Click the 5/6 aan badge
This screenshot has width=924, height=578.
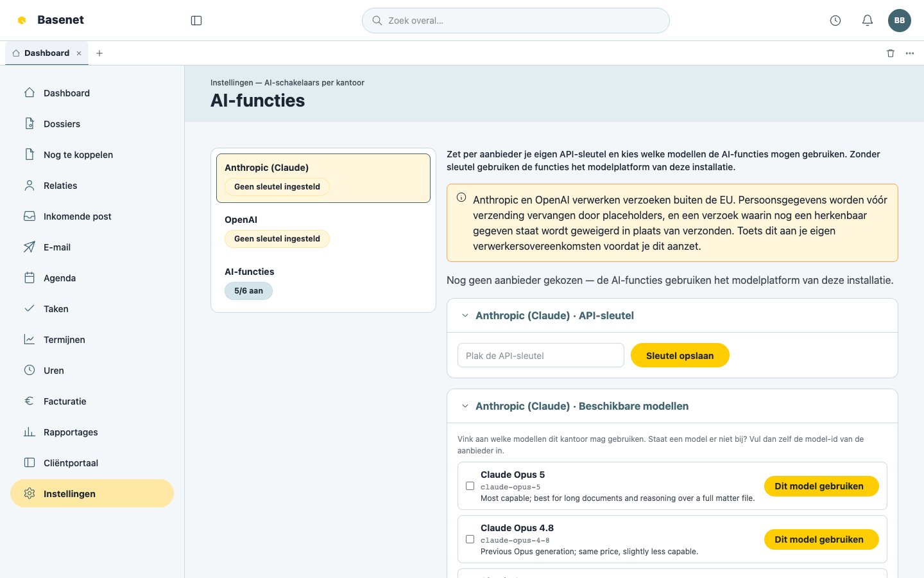(248, 291)
